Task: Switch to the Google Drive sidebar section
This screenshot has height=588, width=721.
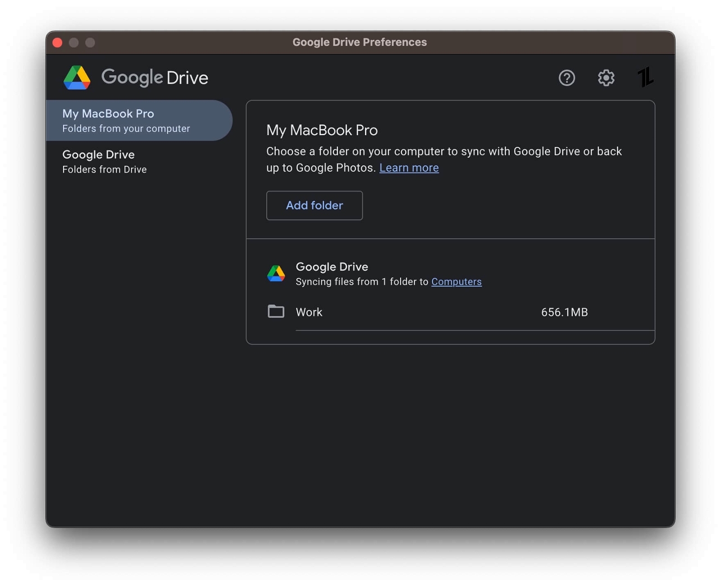Action: [98, 155]
